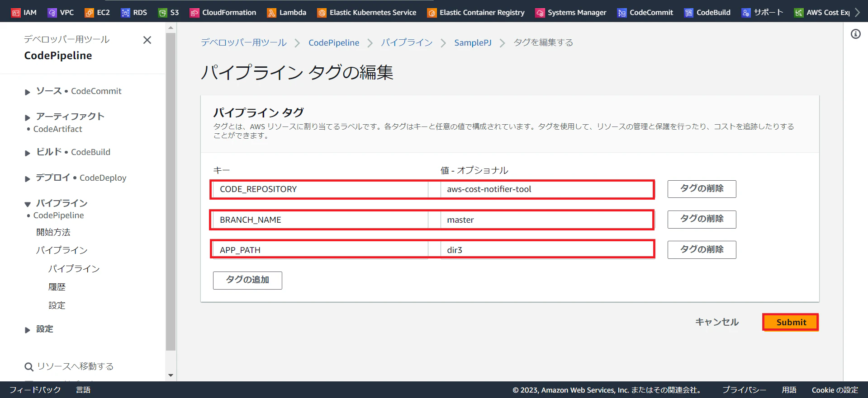The width and height of the screenshot is (868, 398).
Task: Click the BRANCH_NAME key field
Action: [321, 220]
